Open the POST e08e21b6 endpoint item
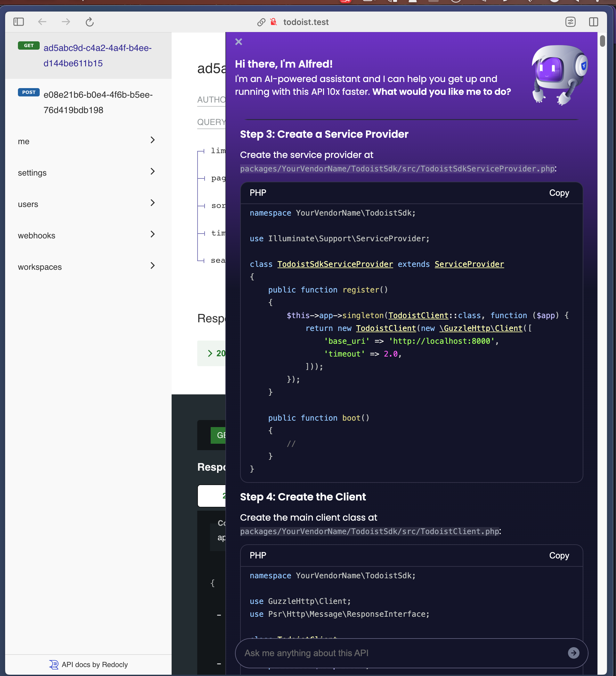Image resolution: width=616 pixels, height=676 pixels. pyautogui.click(x=98, y=102)
